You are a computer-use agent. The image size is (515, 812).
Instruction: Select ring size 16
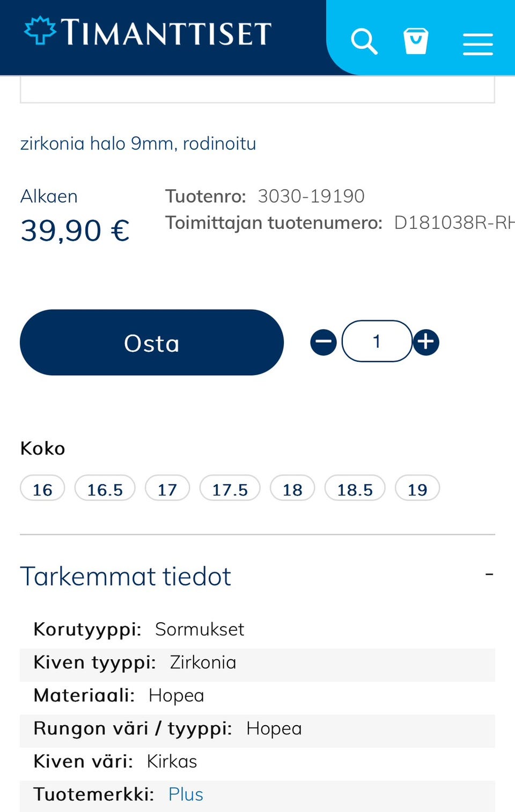[42, 489]
